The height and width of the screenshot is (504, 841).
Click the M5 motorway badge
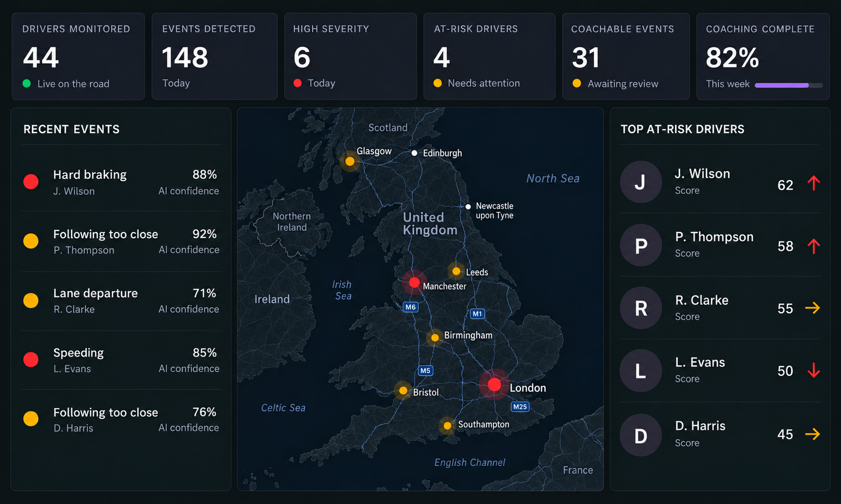[425, 371]
